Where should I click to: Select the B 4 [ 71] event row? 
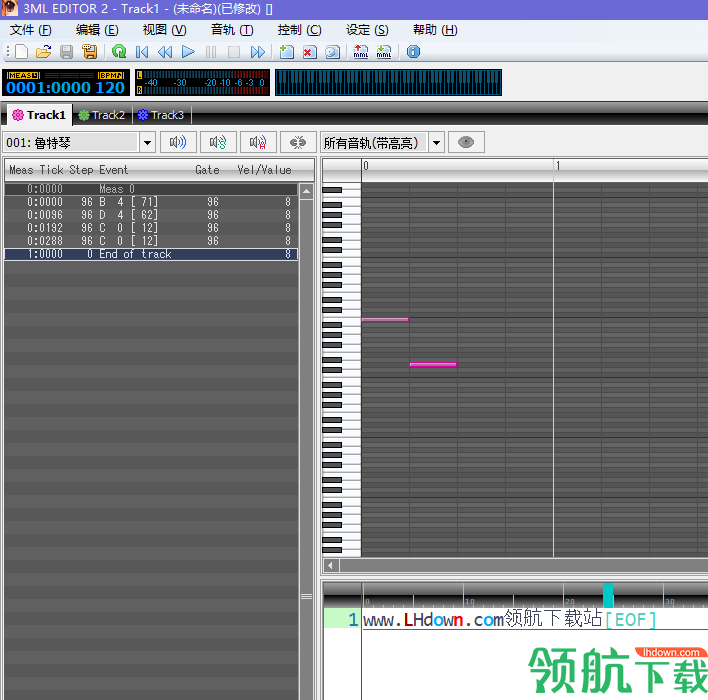pyautogui.click(x=151, y=202)
